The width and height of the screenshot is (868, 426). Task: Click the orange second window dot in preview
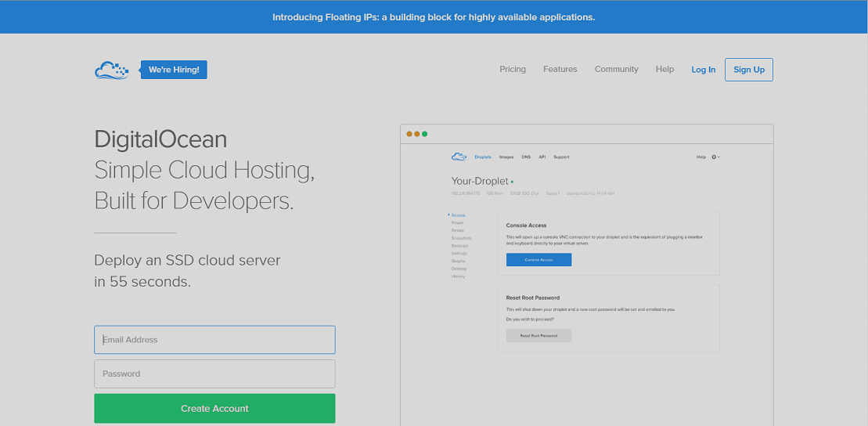pos(417,134)
